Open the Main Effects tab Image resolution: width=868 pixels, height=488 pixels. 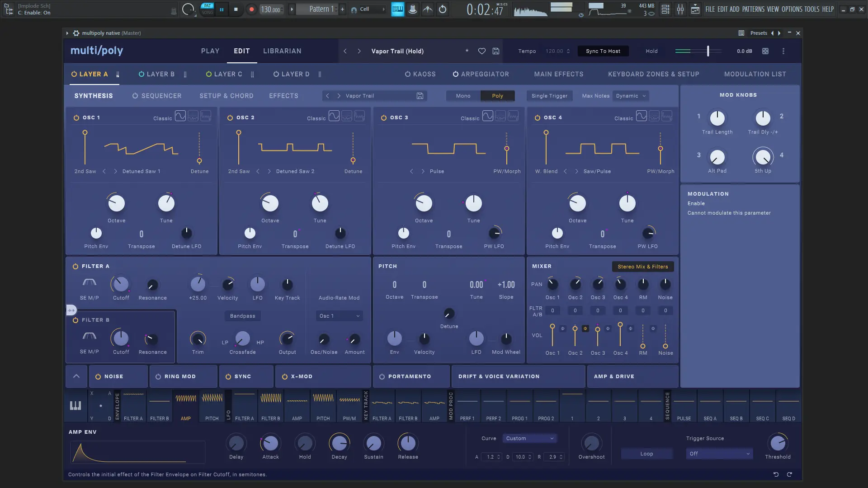point(558,74)
